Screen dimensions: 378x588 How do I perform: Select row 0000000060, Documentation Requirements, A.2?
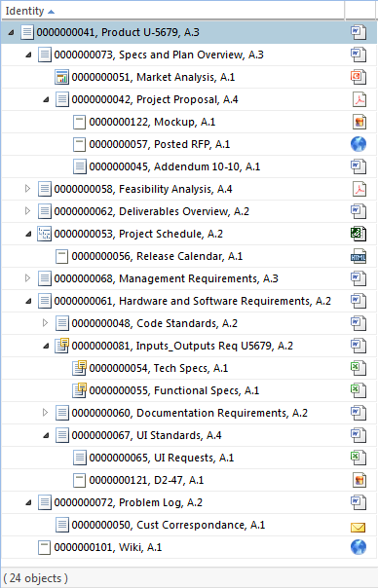(x=190, y=413)
